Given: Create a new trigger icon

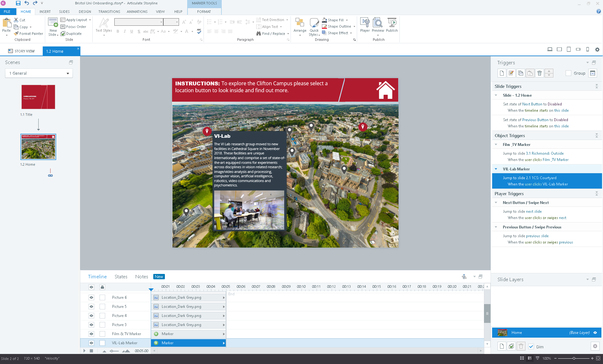Looking at the screenshot, I should tap(502, 73).
